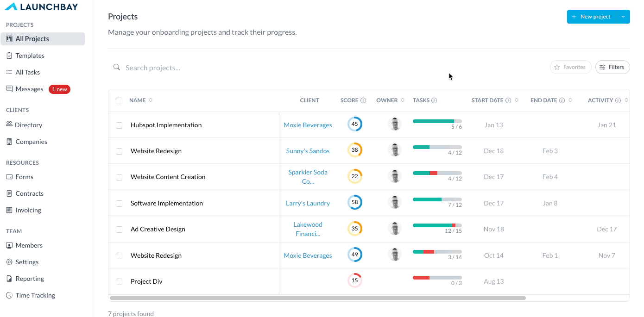Sort by the End Date column
Viewport: 644px width, 317px height.
coord(570,100)
